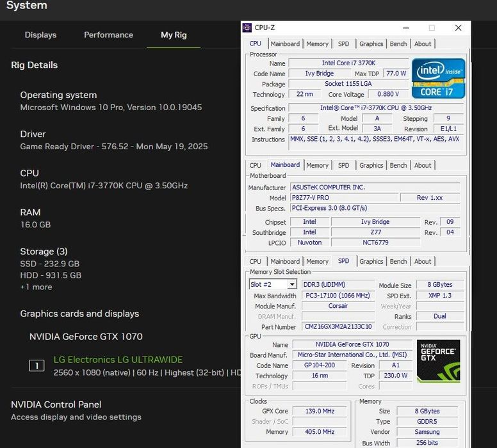Click the 'SSD - 232.9 GB' storage entry
Image resolution: width=497 pixels, height=448 pixels.
point(50,264)
